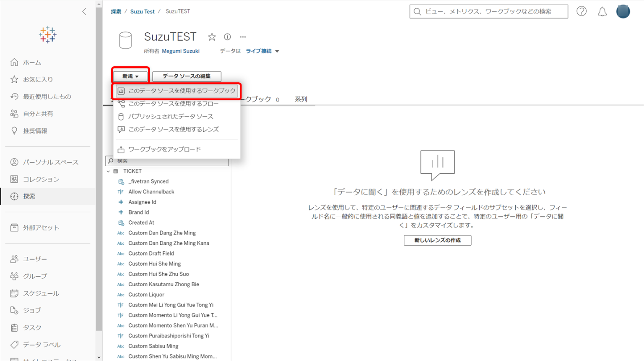
Task: Collapse the TICKET field tree
Action: 109,171
